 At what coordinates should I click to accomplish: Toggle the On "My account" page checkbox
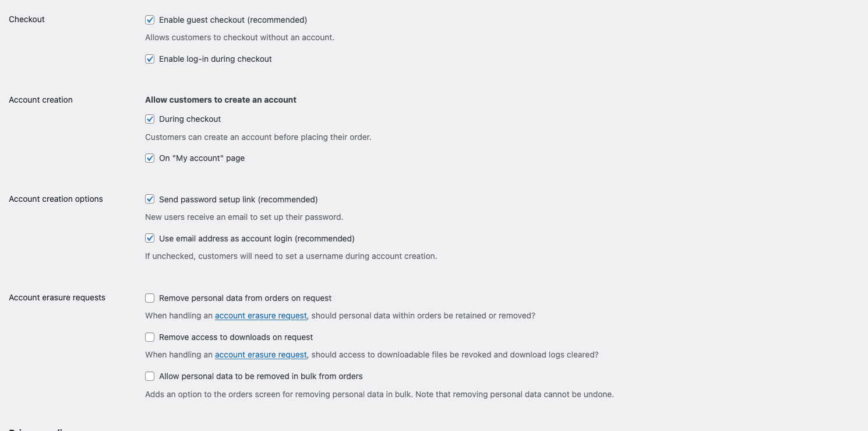coord(150,158)
